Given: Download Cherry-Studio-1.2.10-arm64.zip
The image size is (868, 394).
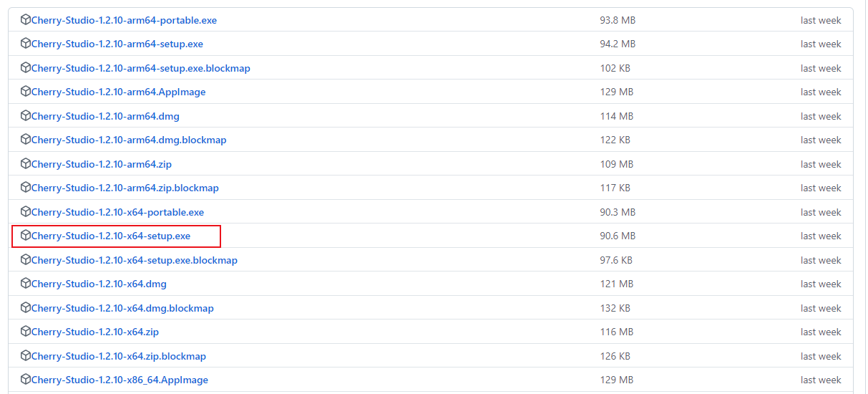Looking at the screenshot, I should tap(102, 164).
